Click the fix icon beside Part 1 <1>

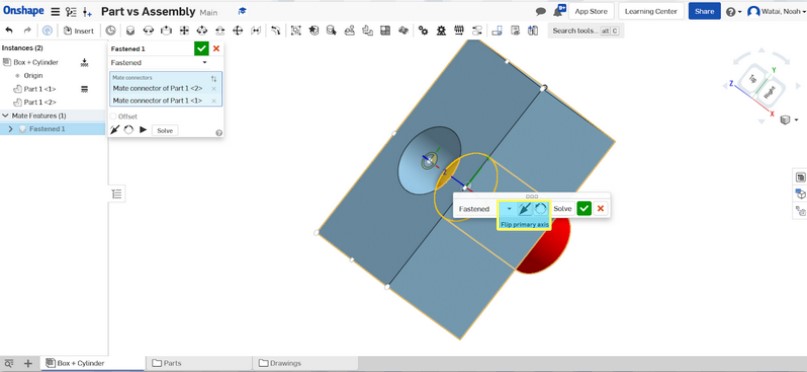coord(84,89)
